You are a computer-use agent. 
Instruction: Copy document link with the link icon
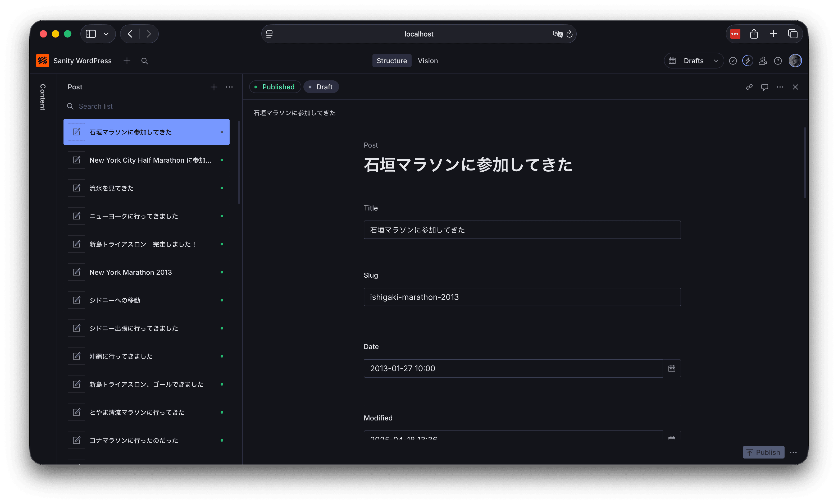pyautogui.click(x=749, y=87)
